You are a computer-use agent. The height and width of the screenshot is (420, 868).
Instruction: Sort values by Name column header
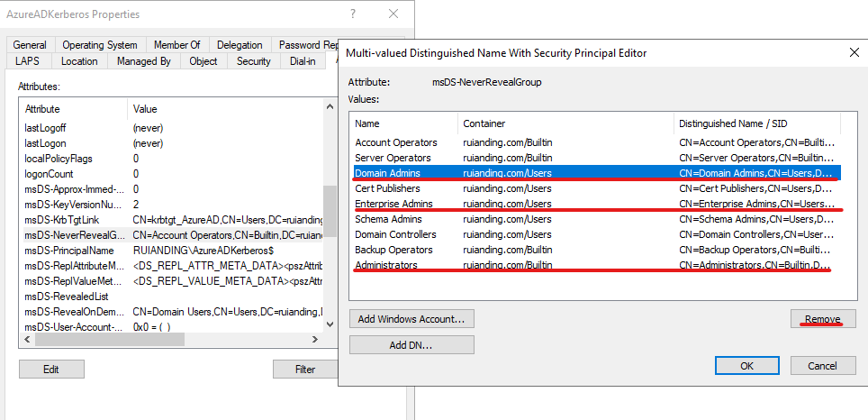click(x=404, y=123)
